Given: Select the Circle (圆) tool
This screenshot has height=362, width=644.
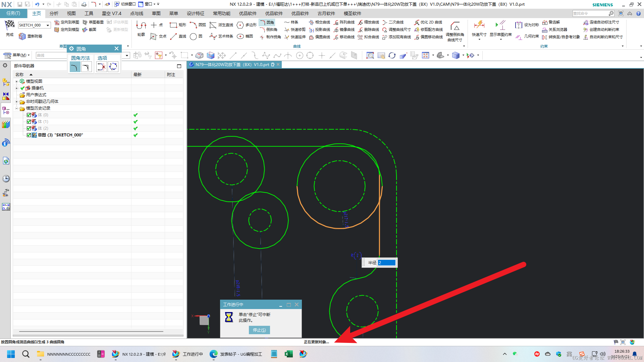Looking at the screenshot, I should (x=196, y=36).
